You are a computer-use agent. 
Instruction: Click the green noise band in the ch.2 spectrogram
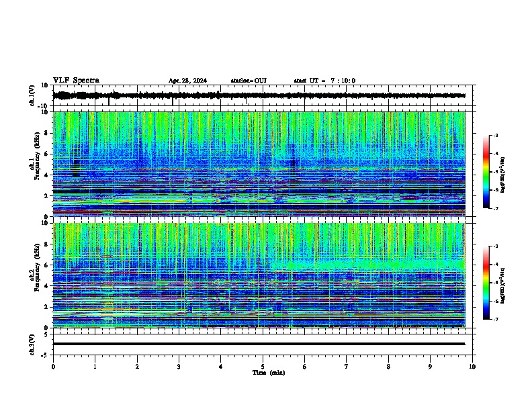pyautogui.click(x=368, y=264)
